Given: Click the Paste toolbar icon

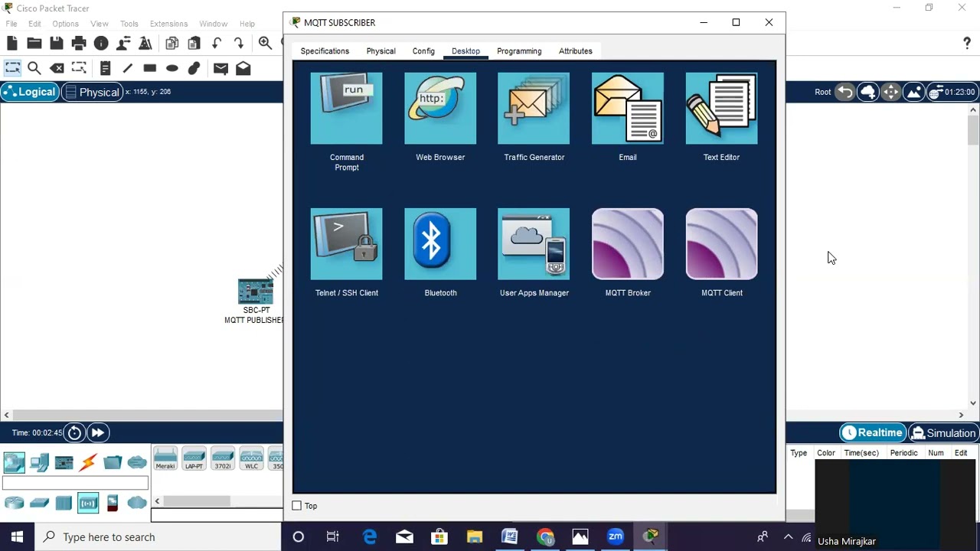Looking at the screenshot, I should click(194, 44).
